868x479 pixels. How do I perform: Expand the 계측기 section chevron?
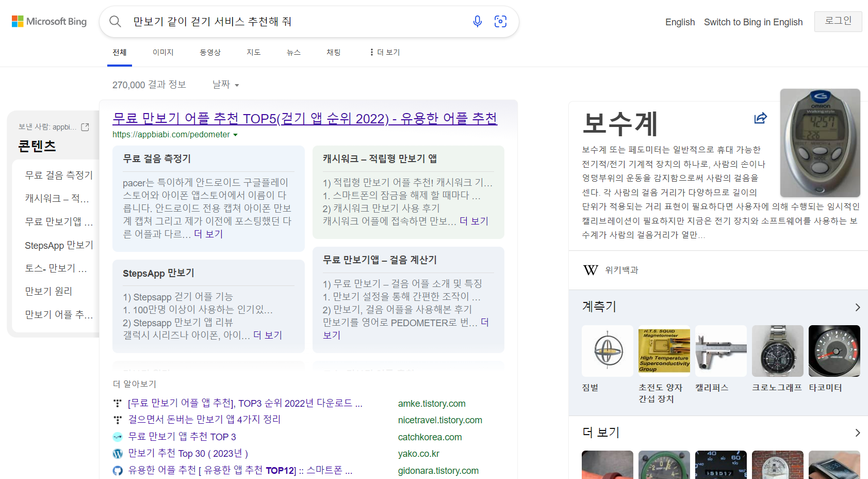pos(857,307)
